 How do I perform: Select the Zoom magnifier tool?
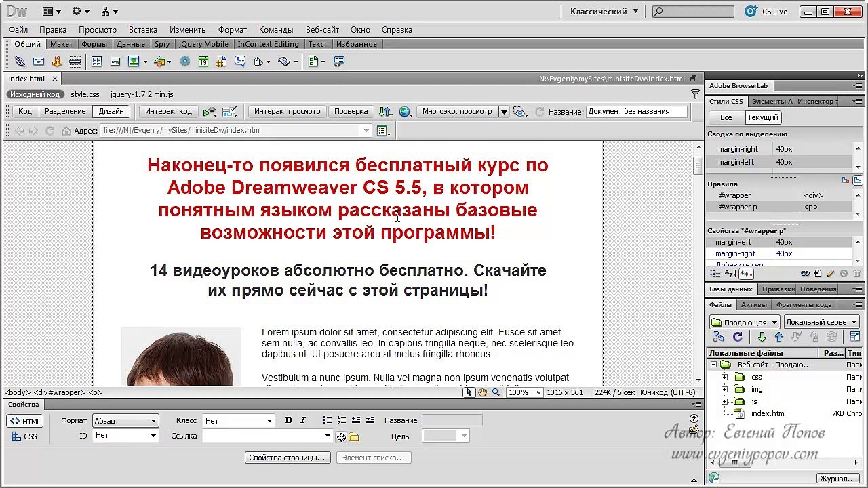[496, 392]
